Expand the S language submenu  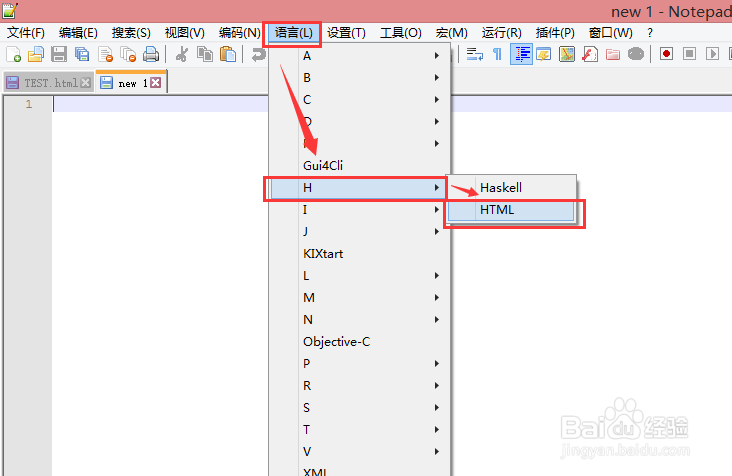click(359, 407)
